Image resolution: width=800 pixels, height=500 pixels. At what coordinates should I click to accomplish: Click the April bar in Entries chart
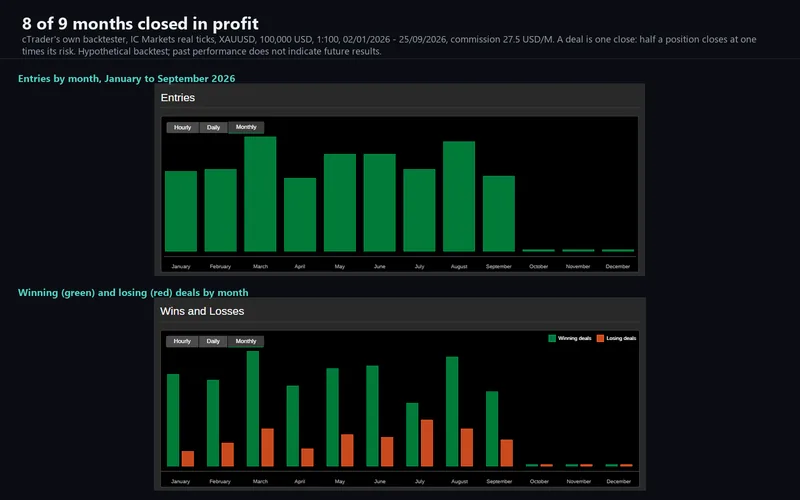pyautogui.click(x=300, y=215)
